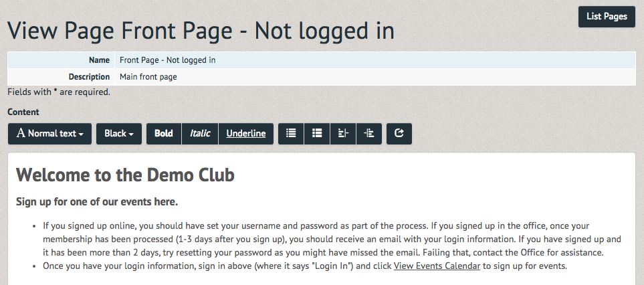Screen dimensions: 644x285
Task: Open the Black text color dropdown
Action: [118, 133]
